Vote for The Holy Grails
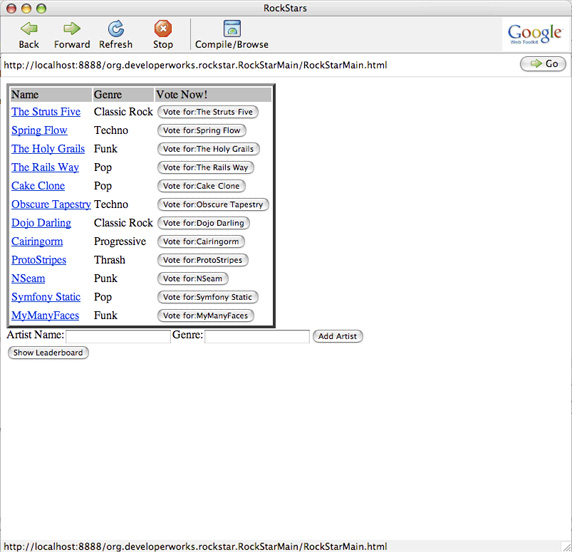The height and width of the screenshot is (552, 572). pos(208,149)
